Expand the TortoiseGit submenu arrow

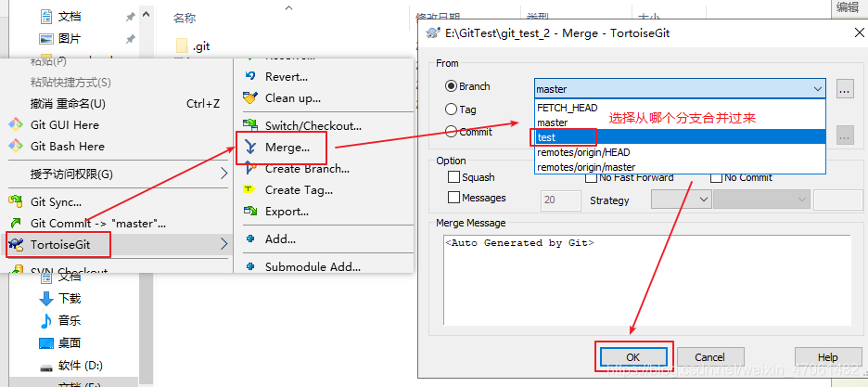tap(223, 243)
